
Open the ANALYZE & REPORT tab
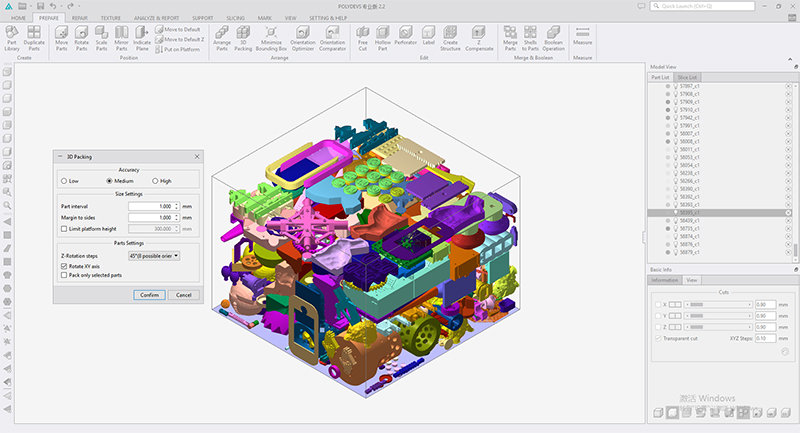157,18
